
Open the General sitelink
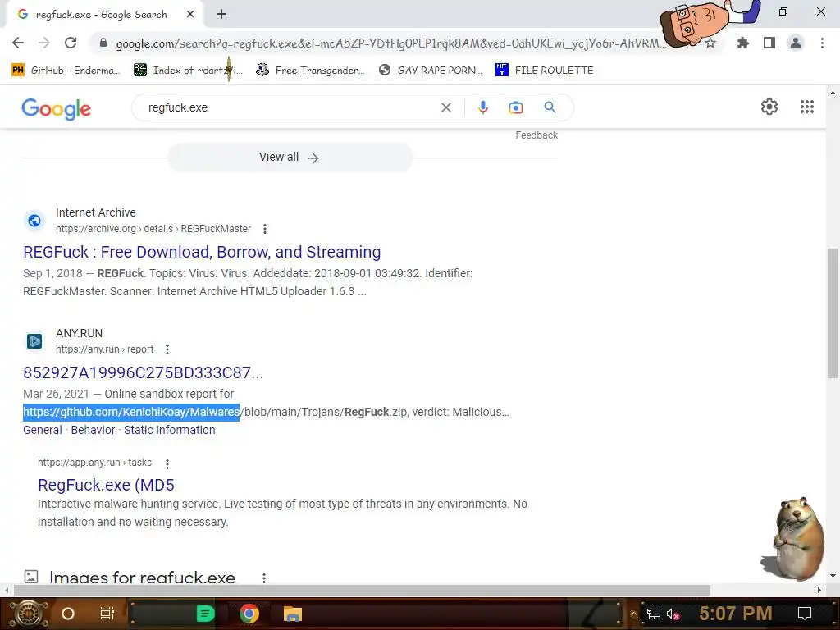(x=43, y=430)
